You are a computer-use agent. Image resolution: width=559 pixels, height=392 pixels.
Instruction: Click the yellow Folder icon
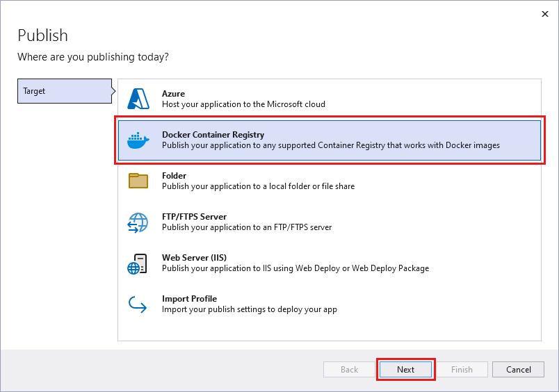(x=138, y=181)
